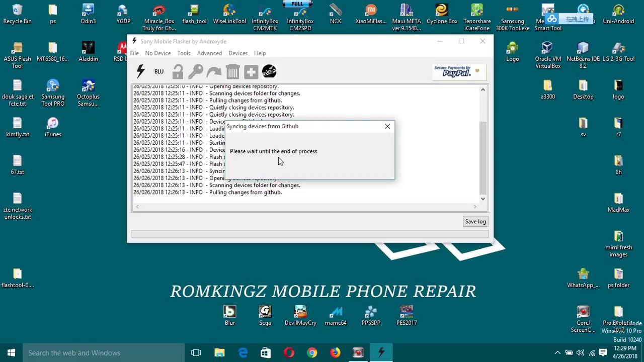Click the curved arrow icon in toolbar

coord(214,72)
